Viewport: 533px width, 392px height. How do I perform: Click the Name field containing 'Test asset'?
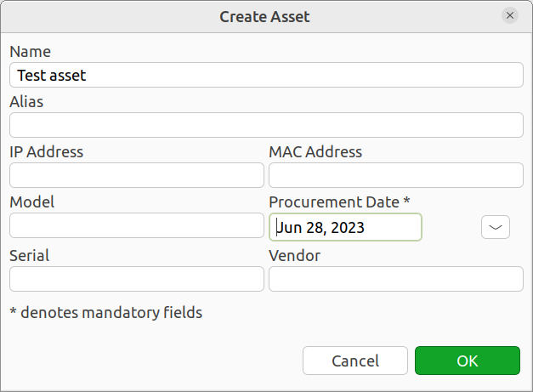[x=266, y=75]
